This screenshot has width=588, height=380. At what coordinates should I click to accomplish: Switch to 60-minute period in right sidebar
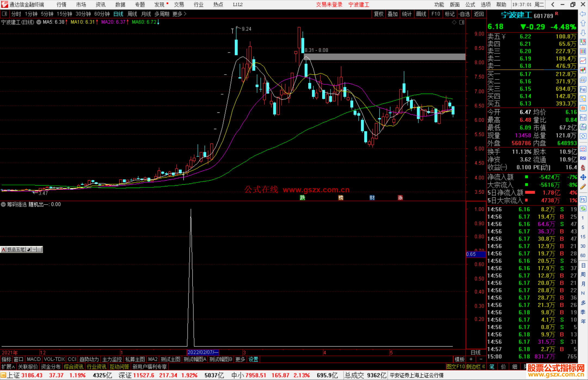[583, 256]
